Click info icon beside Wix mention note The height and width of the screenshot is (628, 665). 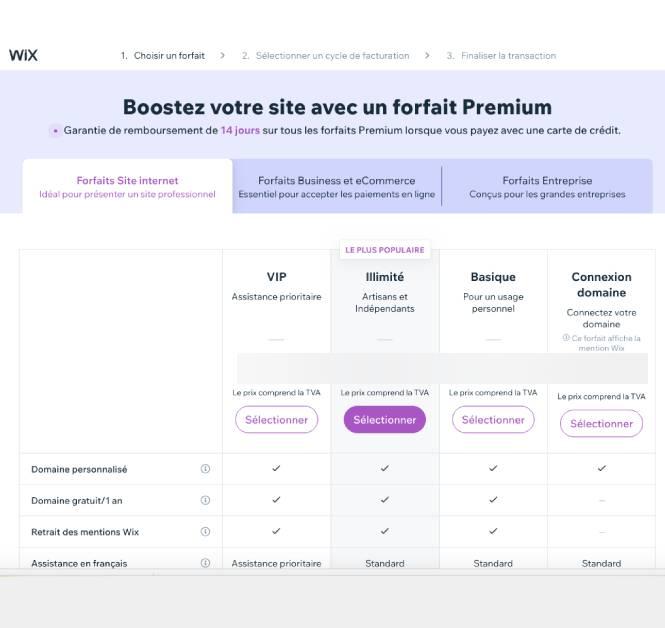coord(566,339)
